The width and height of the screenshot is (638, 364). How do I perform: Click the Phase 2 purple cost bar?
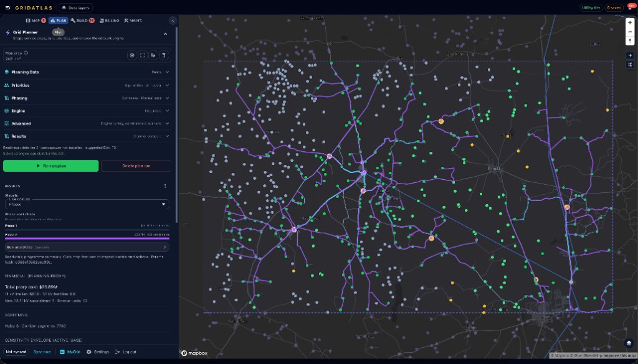(87, 239)
